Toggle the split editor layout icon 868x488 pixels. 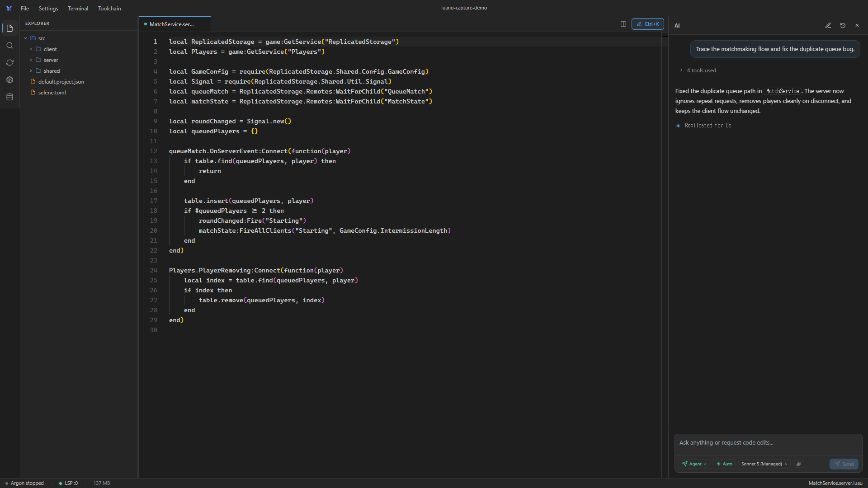click(x=623, y=24)
